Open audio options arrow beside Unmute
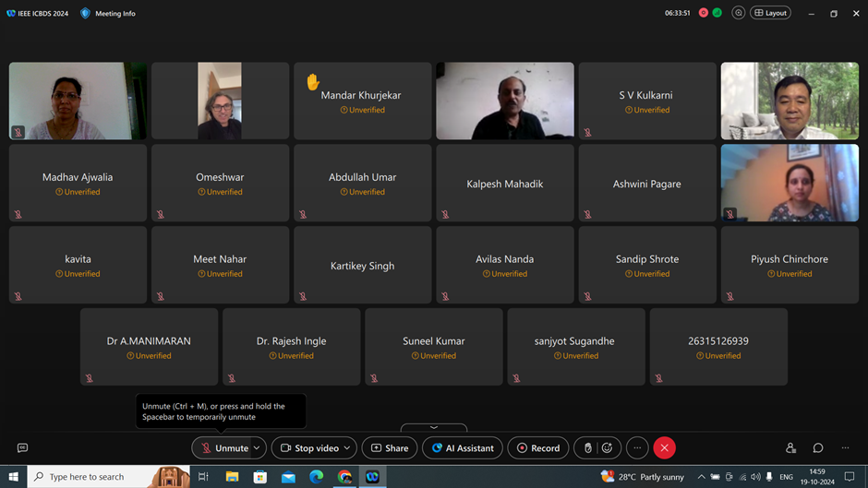Image resolution: width=868 pixels, height=488 pixels. tap(258, 448)
